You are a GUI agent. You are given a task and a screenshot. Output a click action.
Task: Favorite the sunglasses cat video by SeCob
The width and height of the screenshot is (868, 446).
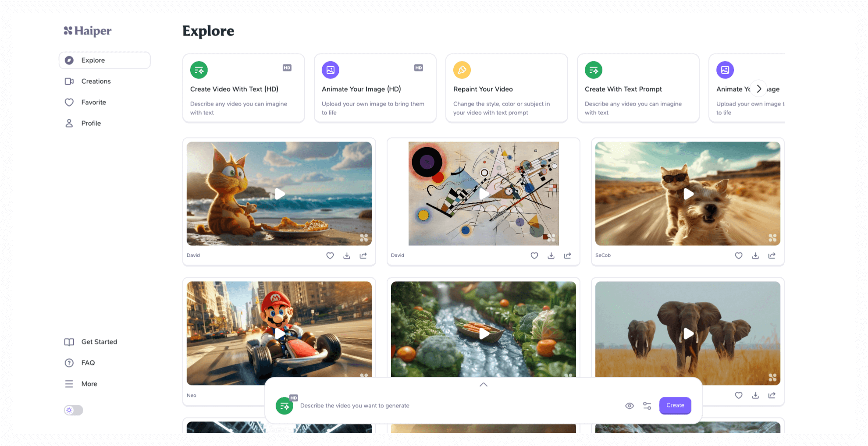coord(739,255)
